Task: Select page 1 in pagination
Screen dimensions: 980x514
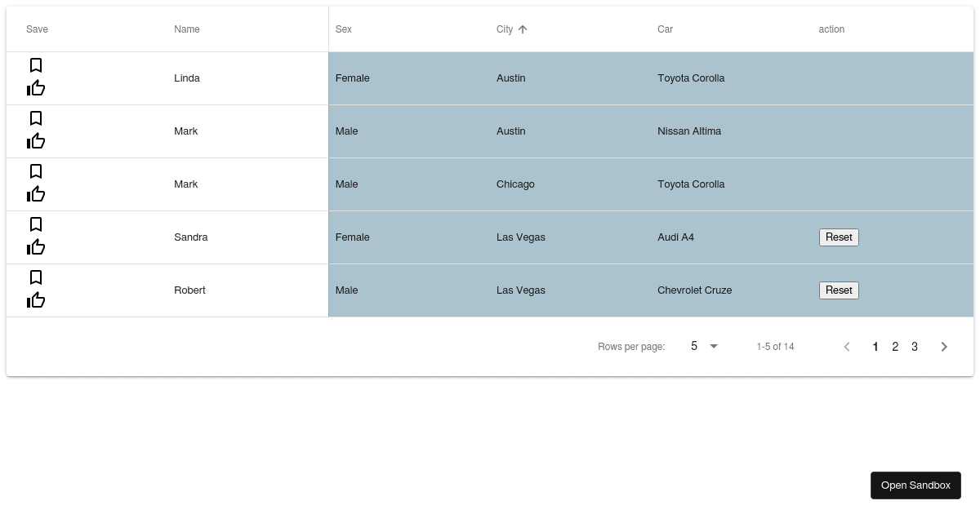Action: point(875,347)
